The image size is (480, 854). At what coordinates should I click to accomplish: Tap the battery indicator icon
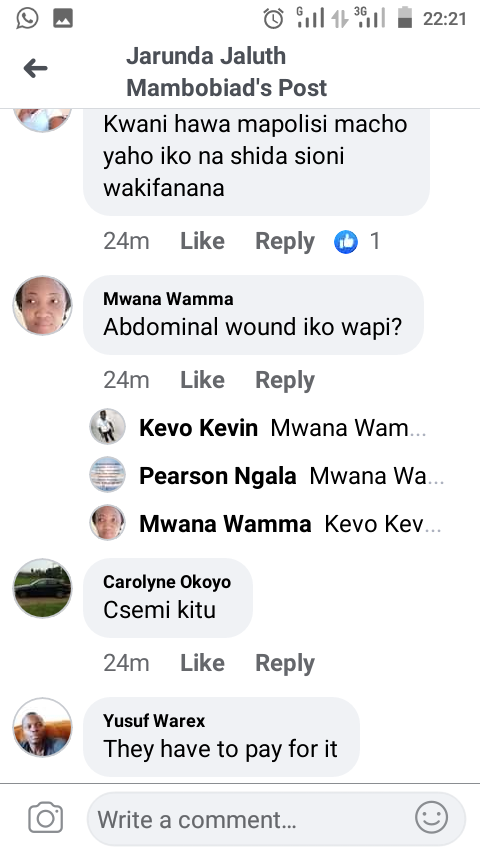tap(405, 17)
